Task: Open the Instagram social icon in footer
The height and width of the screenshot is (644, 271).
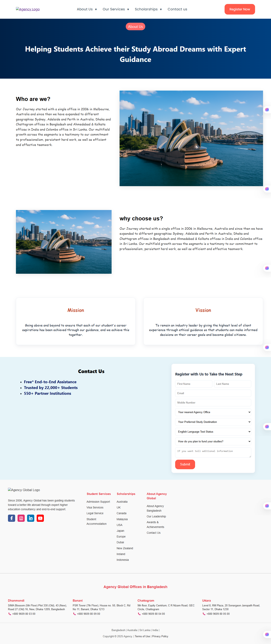Action: 21,518
